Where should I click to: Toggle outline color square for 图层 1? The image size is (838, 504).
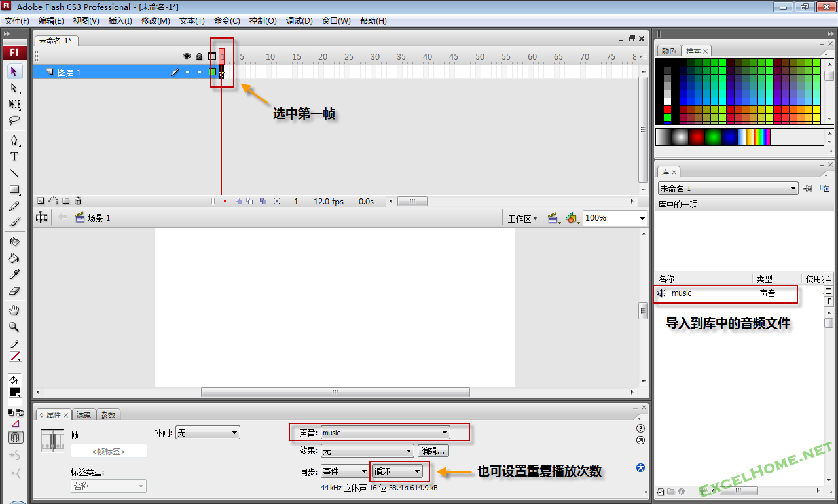pos(212,72)
